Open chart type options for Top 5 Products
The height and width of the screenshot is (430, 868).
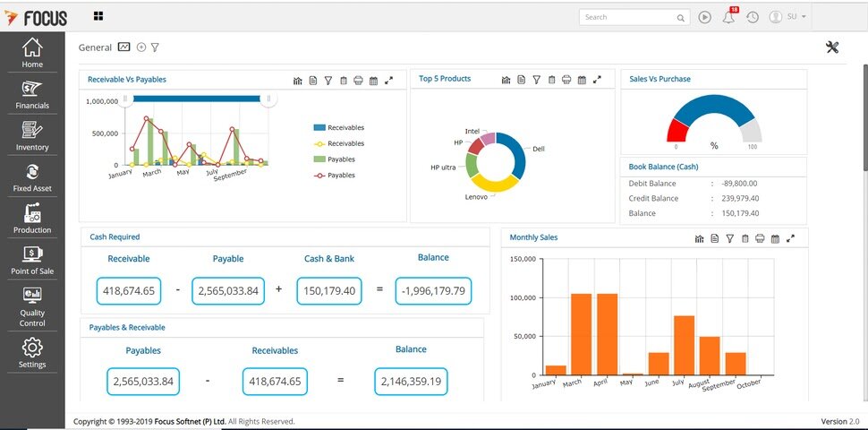[506, 81]
